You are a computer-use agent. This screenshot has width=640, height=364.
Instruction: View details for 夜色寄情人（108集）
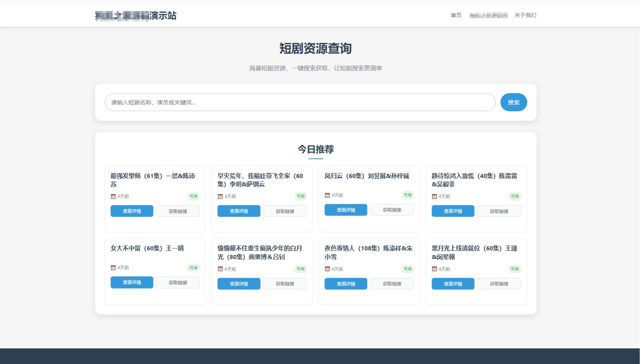[x=346, y=284]
